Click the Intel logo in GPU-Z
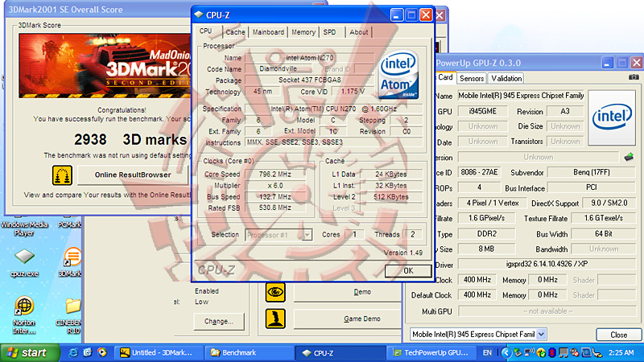The width and height of the screenshot is (644, 362). coord(612,117)
